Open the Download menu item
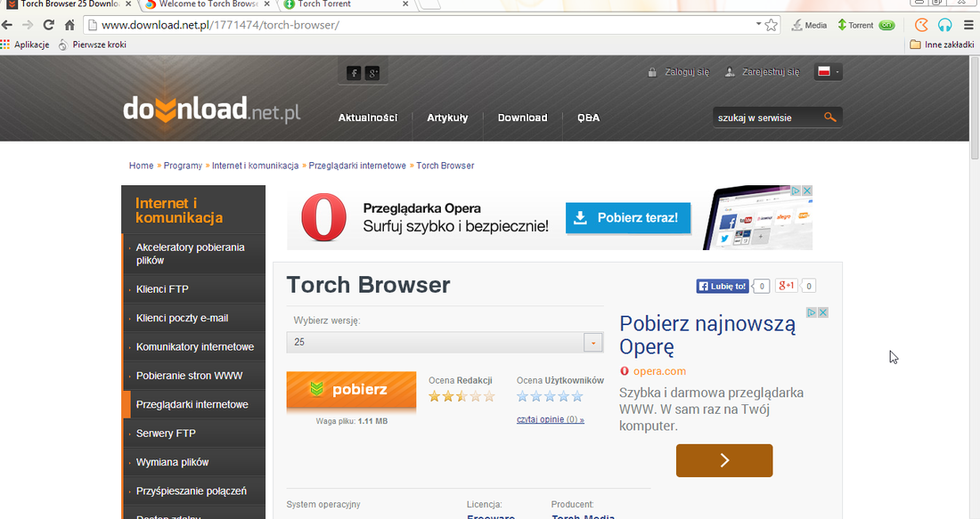This screenshot has width=980, height=519. coord(522,118)
